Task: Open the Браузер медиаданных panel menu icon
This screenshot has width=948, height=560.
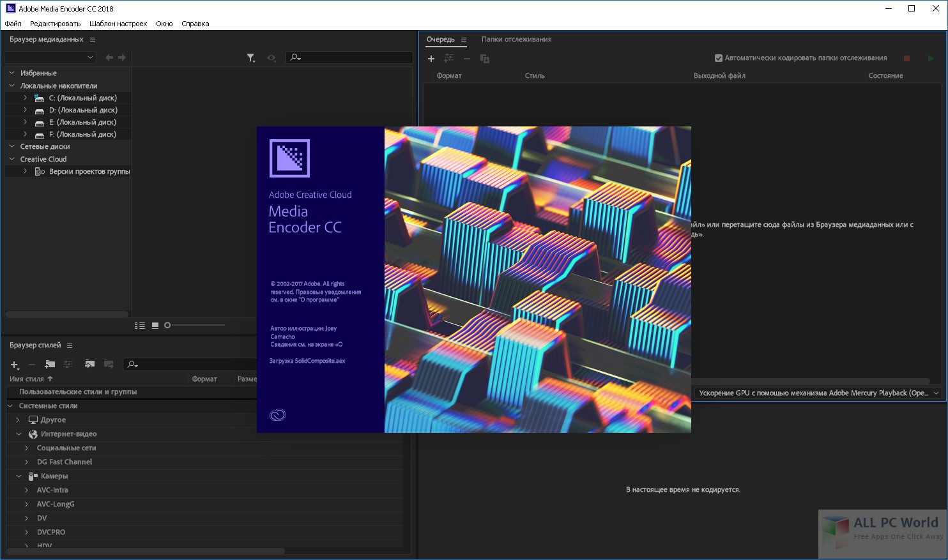Action: [93, 40]
